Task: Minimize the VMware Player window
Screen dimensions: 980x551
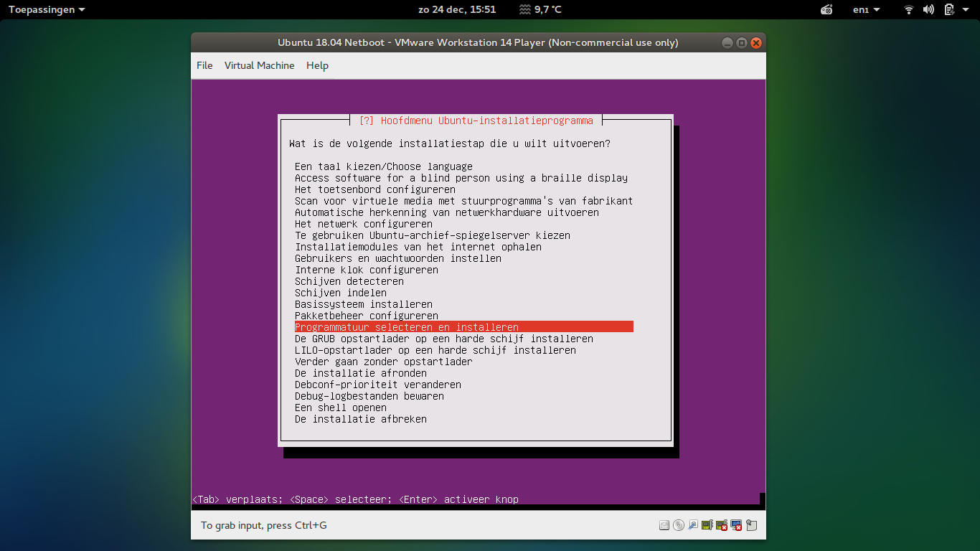Action: tap(727, 42)
